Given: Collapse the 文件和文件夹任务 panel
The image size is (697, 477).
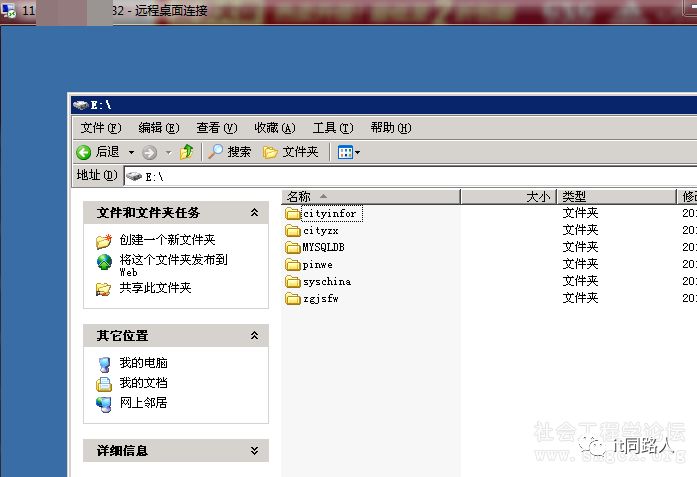Looking at the screenshot, I should point(254,213).
